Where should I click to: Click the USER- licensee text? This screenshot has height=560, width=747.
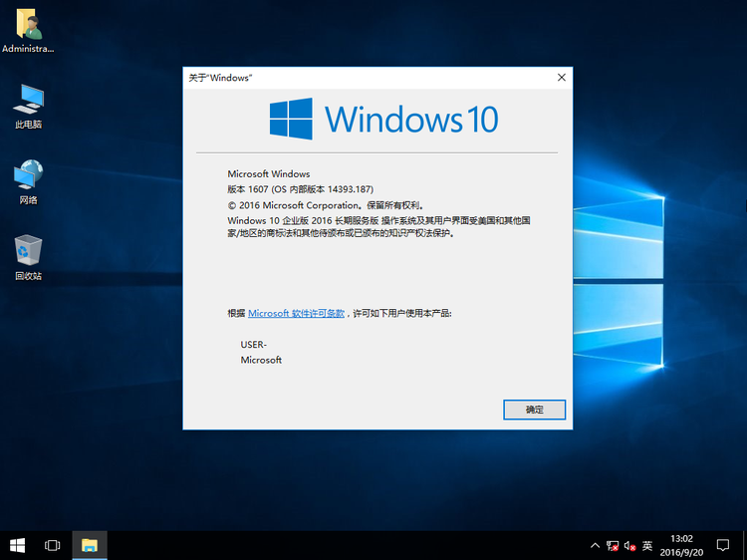tap(253, 344)
